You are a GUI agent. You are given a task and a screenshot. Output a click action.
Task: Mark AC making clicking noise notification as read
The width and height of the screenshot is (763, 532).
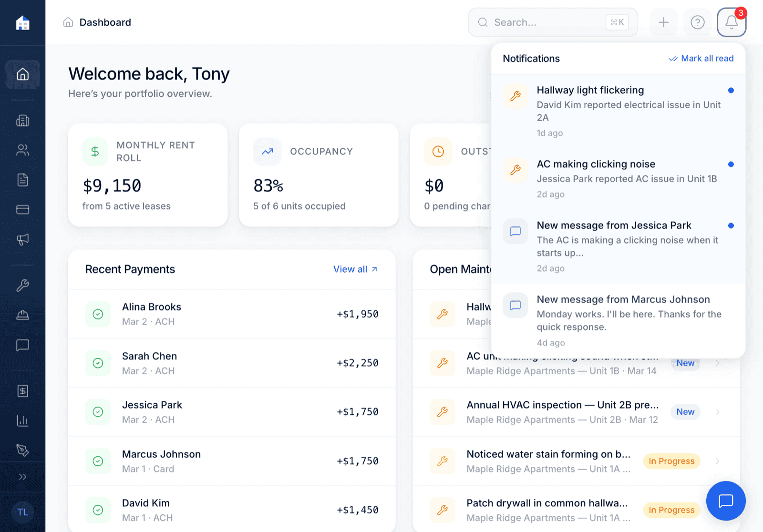731,164
